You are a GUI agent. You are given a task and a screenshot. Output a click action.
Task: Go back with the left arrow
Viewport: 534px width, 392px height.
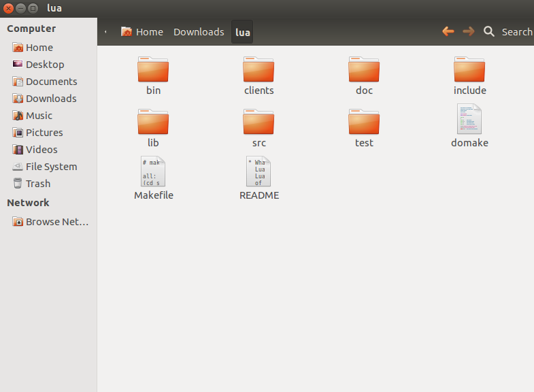(x=448, y=32)
